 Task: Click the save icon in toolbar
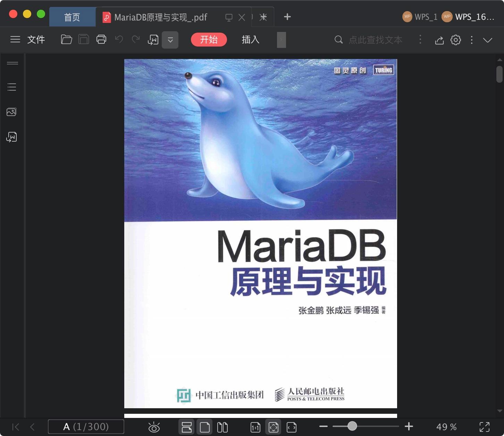(84, 40)
